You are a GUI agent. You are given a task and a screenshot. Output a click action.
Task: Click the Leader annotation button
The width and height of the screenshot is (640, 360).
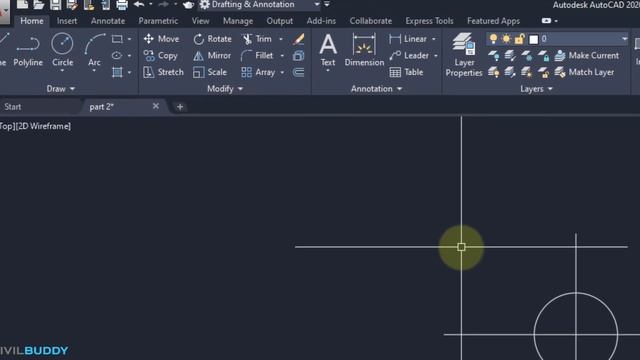tap(409, 56)
